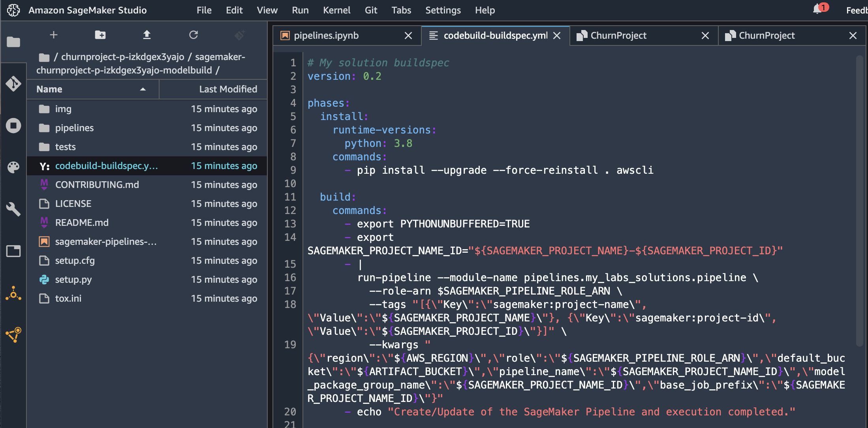Open the Help menu
The width and height of the screenshot is (868, 428).
click(485, 10)
